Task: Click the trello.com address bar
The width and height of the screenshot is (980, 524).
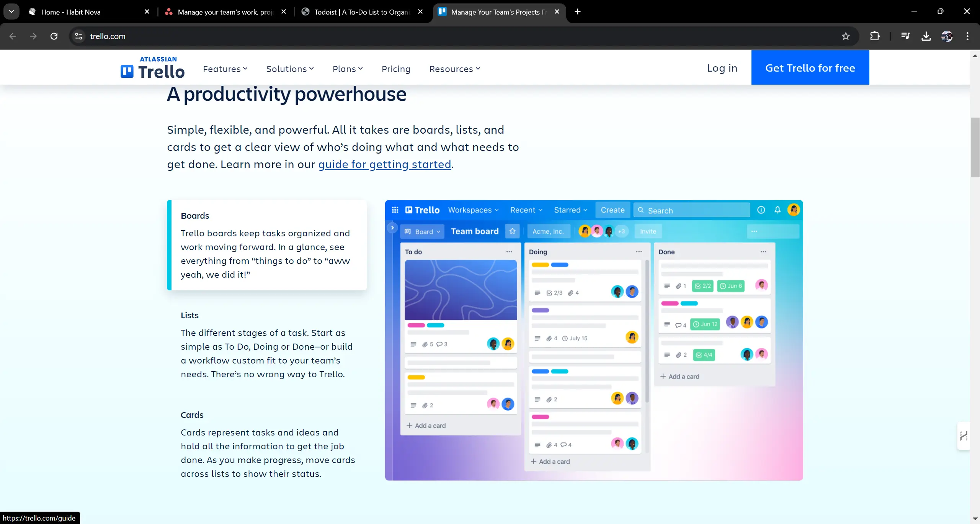Action: click(463, 36)
